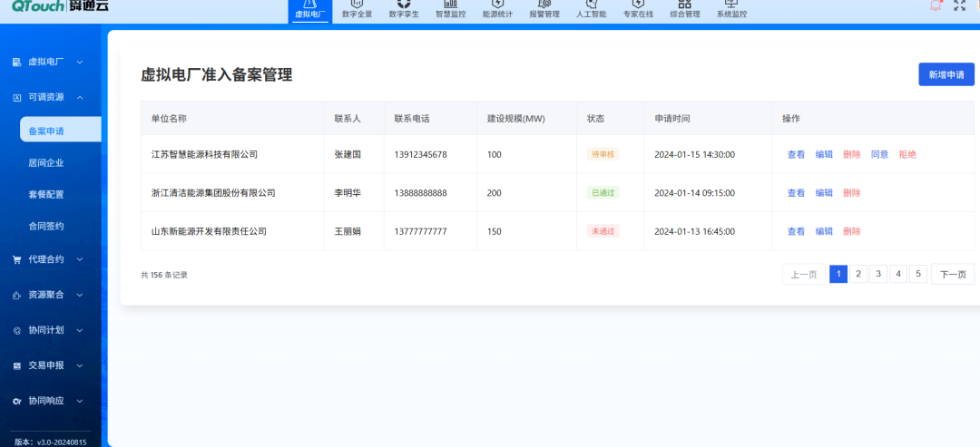
Task: Click contact name 李明华
Action: tap(348, 193)
